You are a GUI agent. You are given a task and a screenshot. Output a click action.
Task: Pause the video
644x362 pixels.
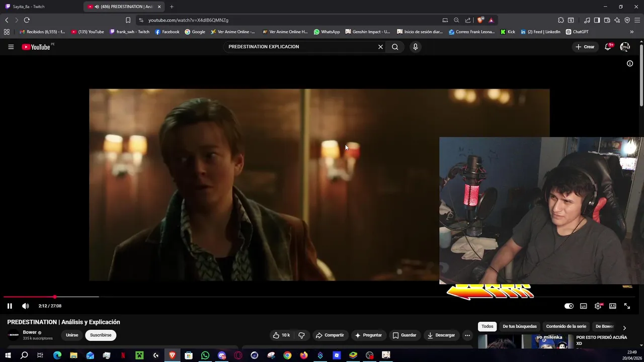point(10,306)
